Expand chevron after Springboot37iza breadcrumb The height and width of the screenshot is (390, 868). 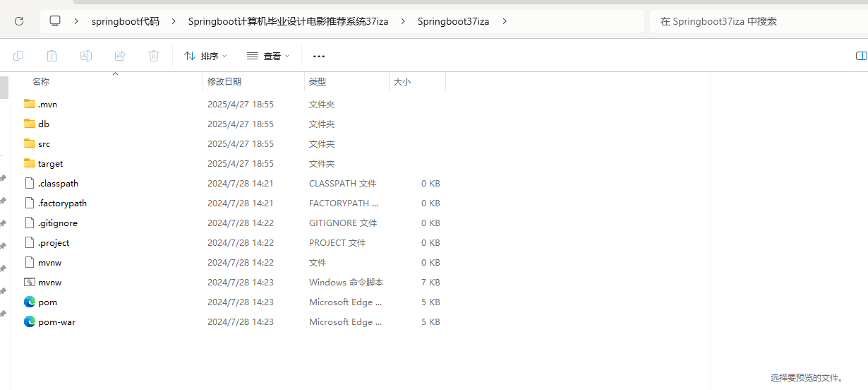click(505, 21)
